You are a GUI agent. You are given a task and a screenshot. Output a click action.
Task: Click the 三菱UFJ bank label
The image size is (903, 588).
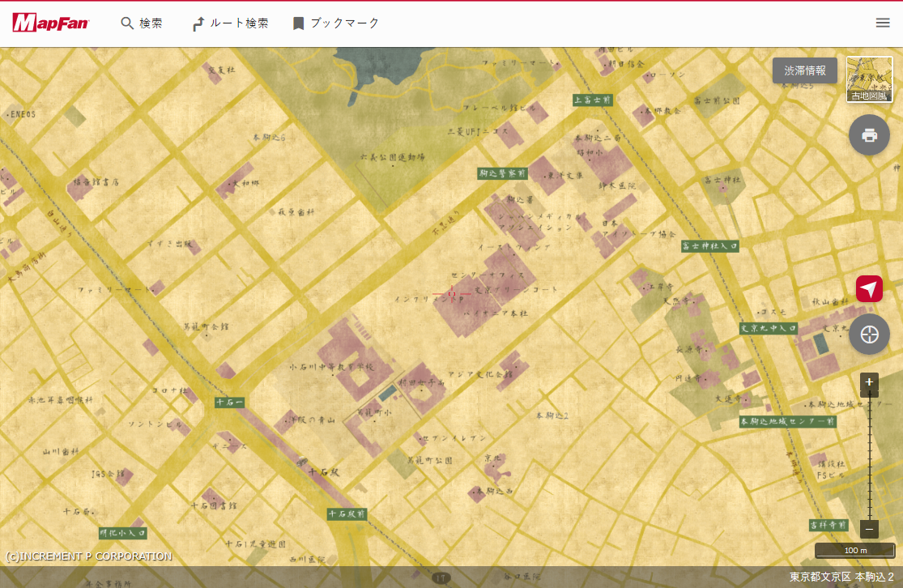(478, 132)
